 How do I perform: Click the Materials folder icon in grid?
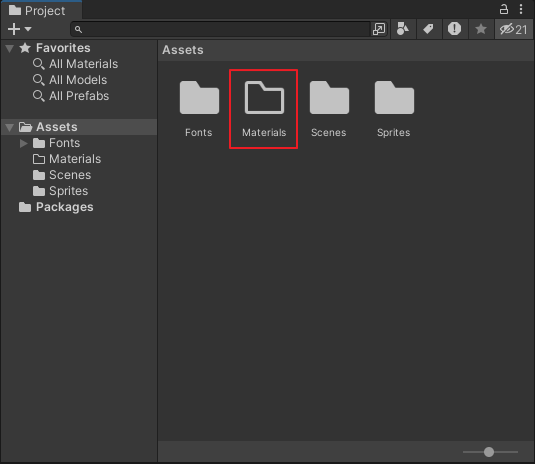264,98
